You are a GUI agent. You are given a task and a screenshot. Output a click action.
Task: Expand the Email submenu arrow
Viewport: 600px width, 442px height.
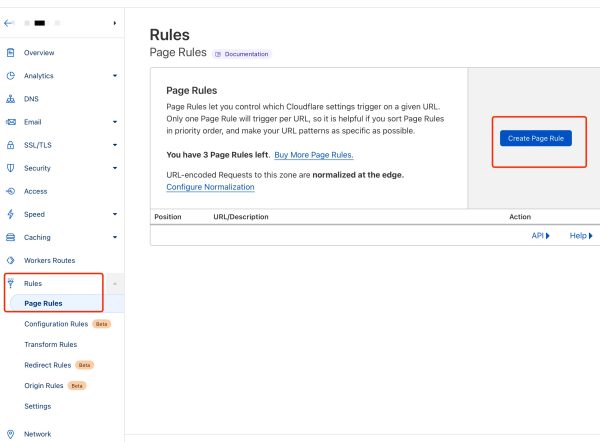click(115, 122)
